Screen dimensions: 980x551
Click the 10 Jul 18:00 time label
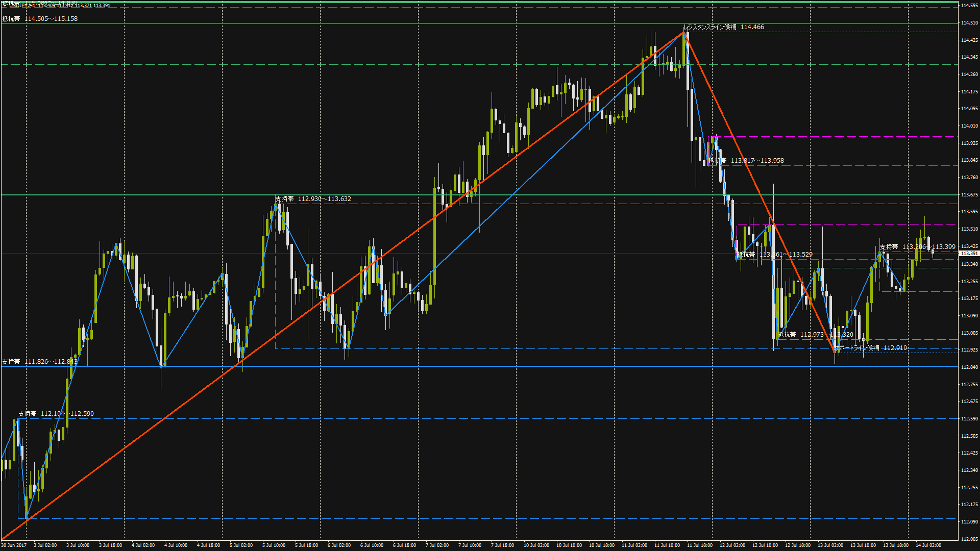click(601, 545)
